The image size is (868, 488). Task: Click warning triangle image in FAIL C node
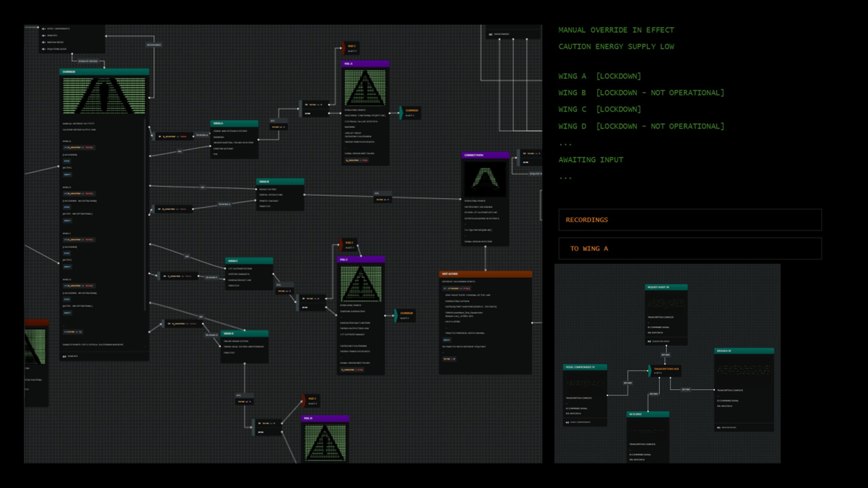tap(361, 284)
